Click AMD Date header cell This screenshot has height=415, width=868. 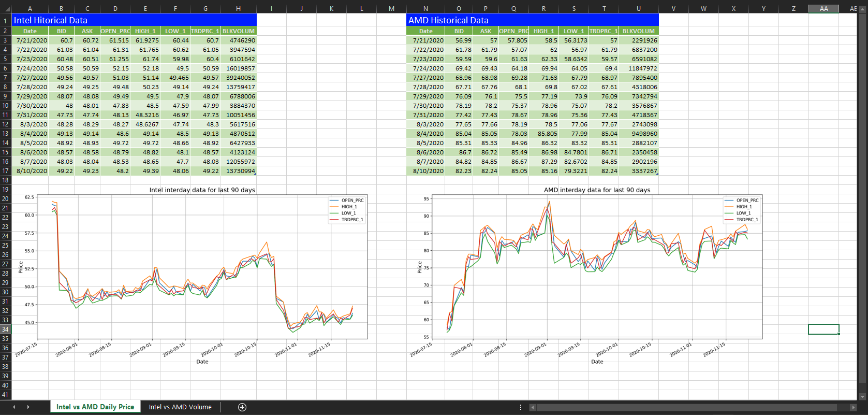coord(425,31)
